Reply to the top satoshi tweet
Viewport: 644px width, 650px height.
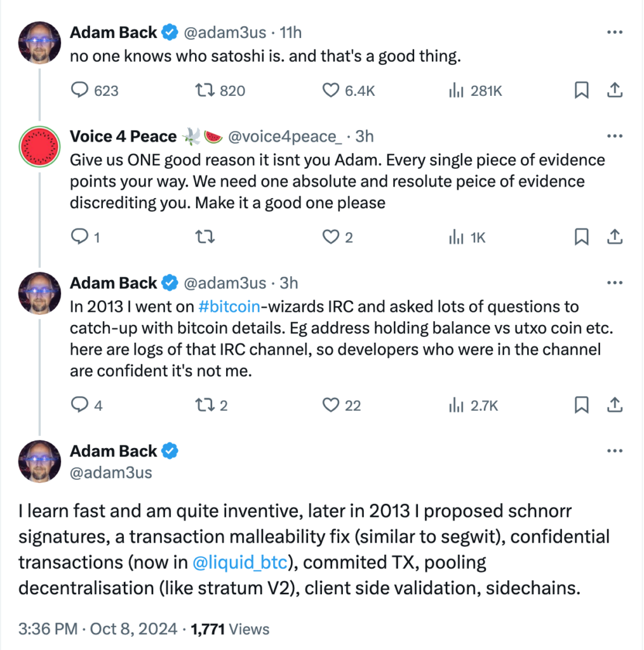79,91
